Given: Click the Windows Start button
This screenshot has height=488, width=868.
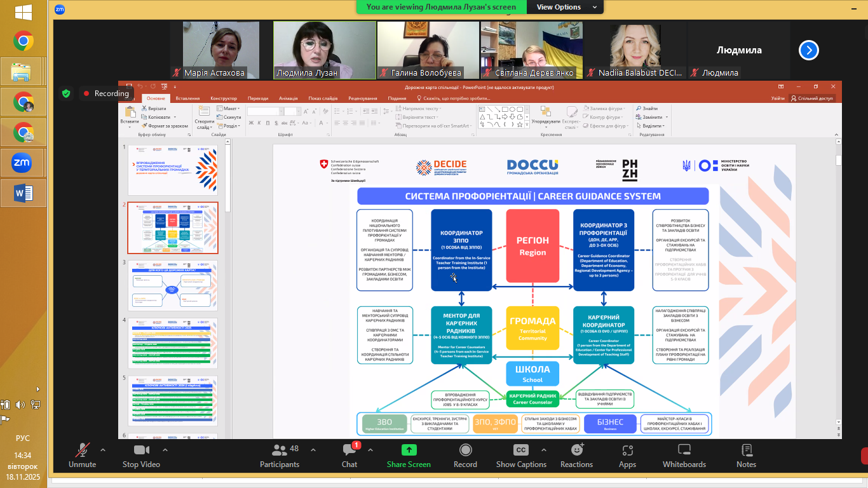Looking at the screenshot, I should pos(24,12).
